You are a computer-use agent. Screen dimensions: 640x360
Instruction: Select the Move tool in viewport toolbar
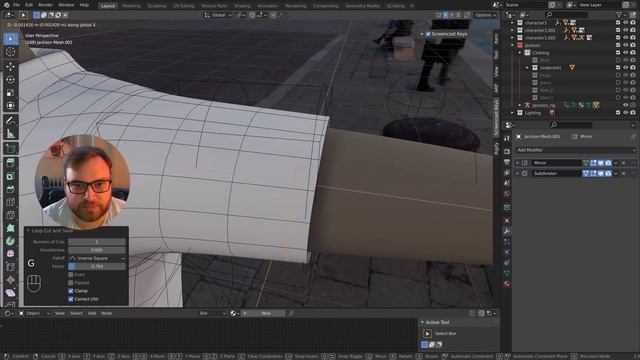(11, 66)
